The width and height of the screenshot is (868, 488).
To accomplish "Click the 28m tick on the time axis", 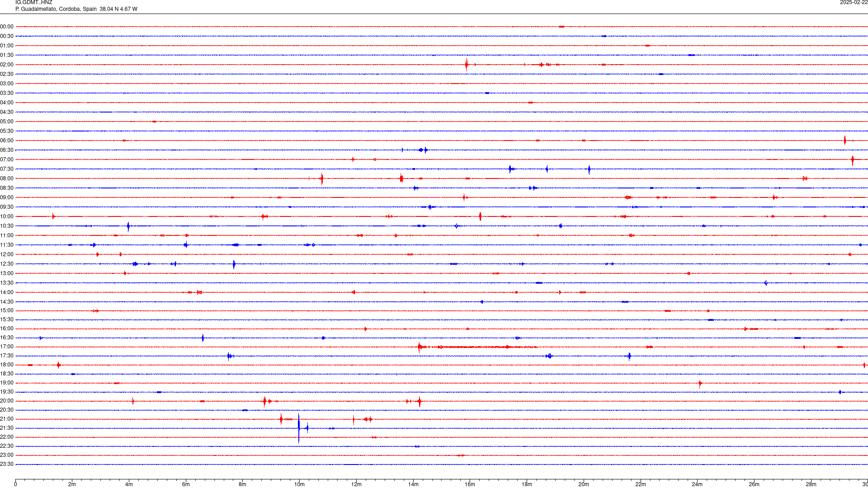I will click(x=811, y=484).
